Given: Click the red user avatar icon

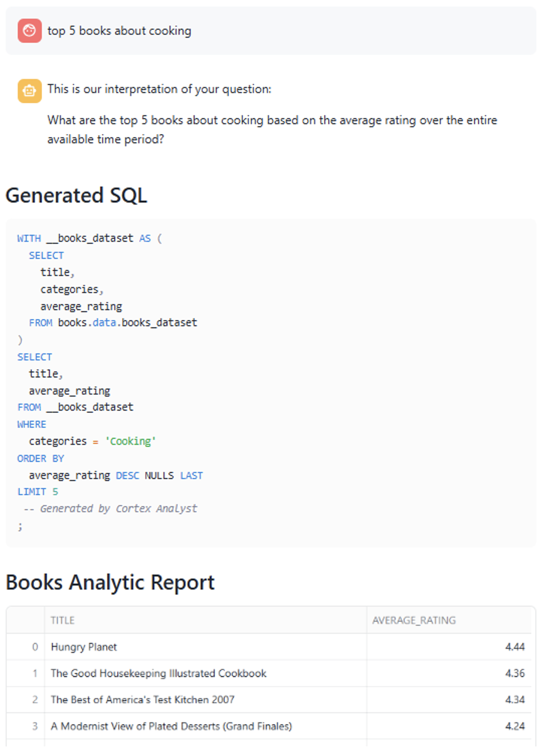Looking at the screenshot, I should tap(29, 31).
